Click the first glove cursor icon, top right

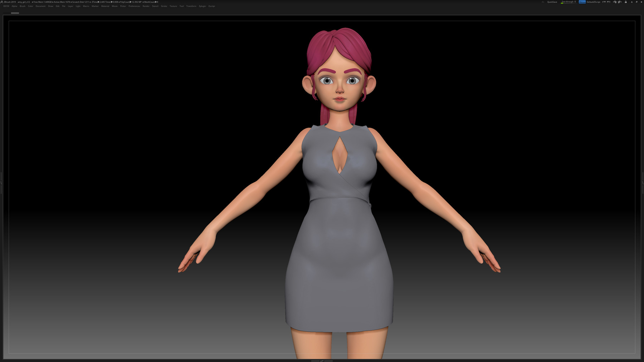[615, 2]
